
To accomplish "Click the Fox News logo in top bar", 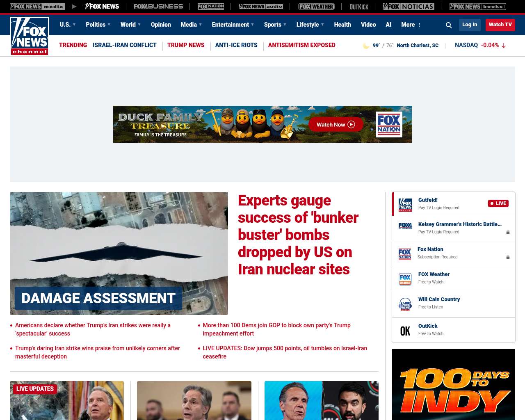I will tap(102, 7).
